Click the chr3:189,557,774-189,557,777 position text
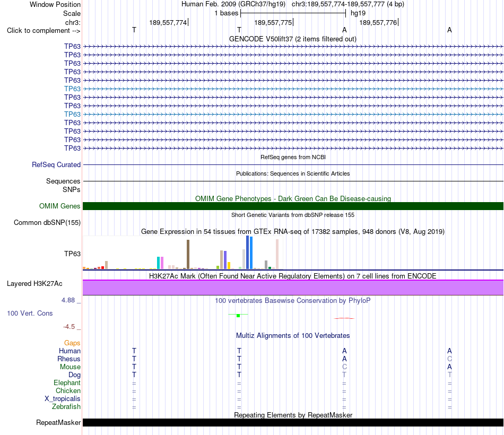The width and height of the screenshot is (504, 435). pyautogui.click(x=348, y=4)
